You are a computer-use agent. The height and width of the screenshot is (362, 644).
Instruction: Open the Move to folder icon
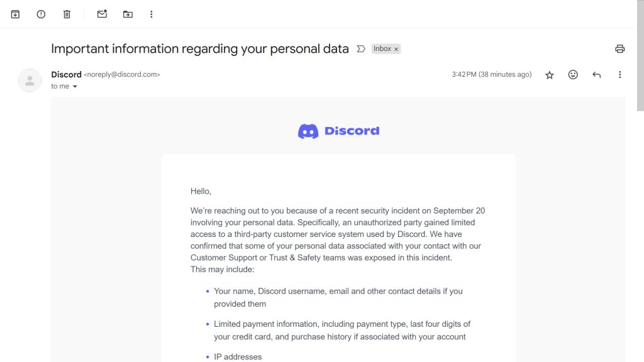pyautogui.click(x=128, y=14)
